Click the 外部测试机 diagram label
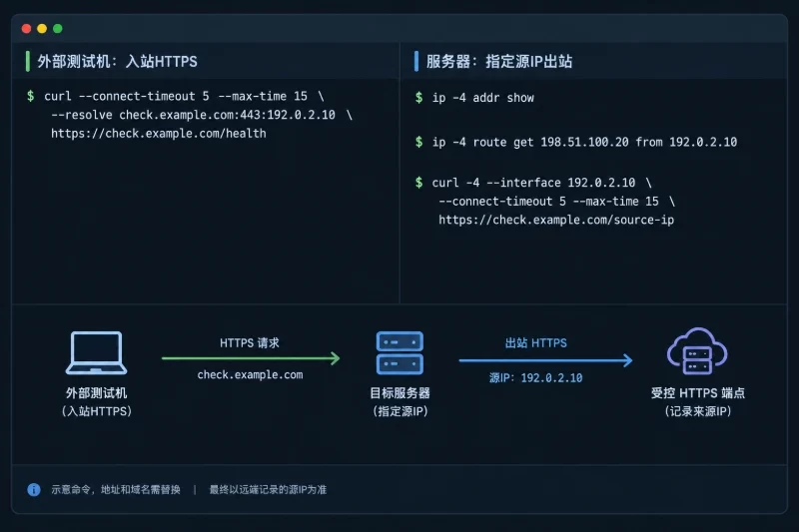 tap(96, 393)
